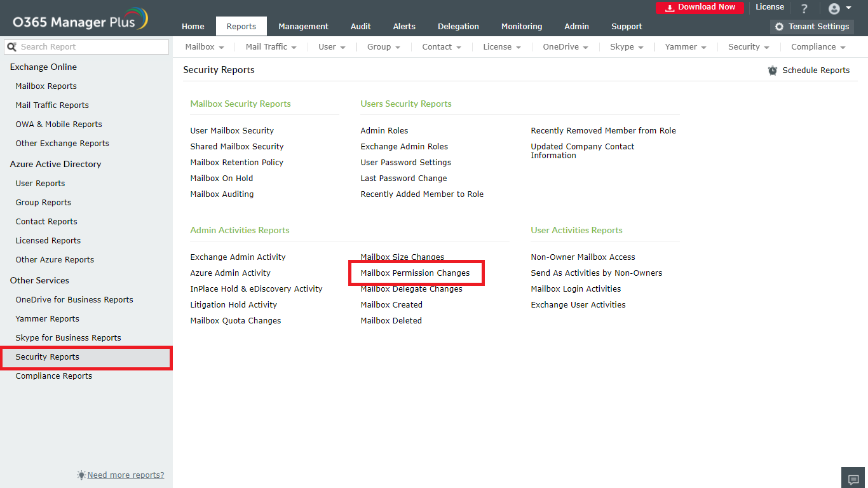Expand the Yammer dropdown
The width and height of the screenshot is (868, 488).
686,47
